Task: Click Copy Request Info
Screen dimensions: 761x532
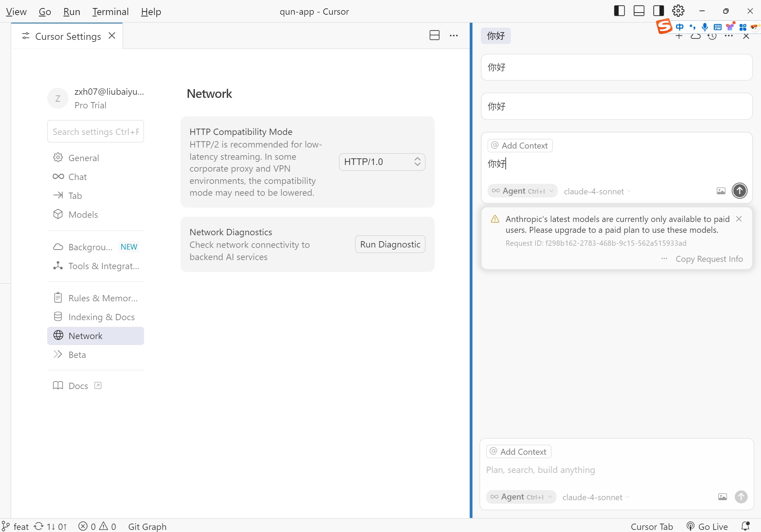Action: 709,259
